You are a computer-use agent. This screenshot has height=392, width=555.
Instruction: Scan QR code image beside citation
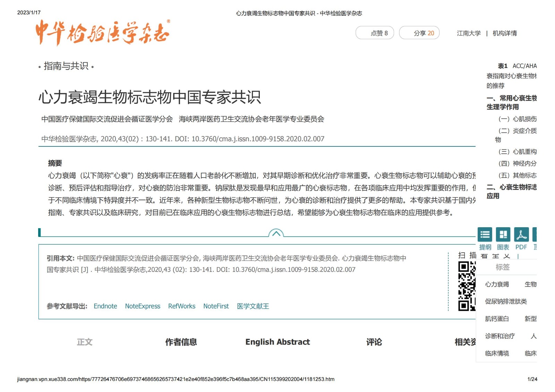pos(467,286)
